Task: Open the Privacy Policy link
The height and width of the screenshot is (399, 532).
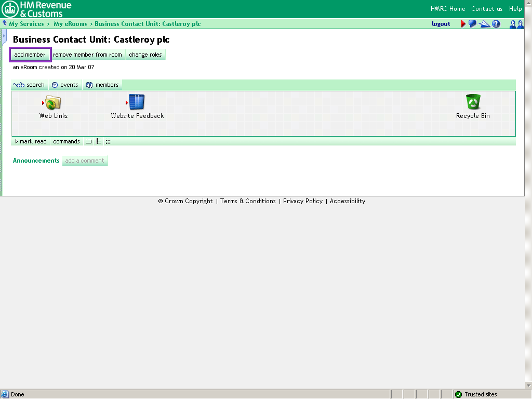Action: pos(302,201)
